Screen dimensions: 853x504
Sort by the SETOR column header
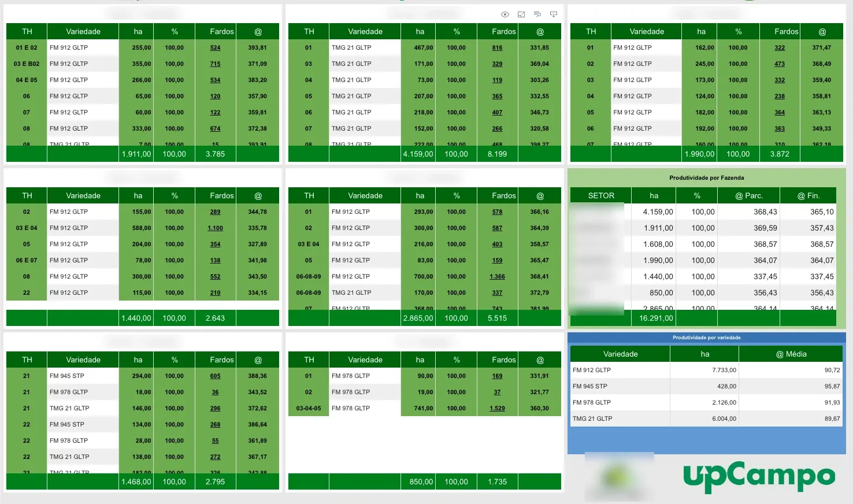pos(601,195)
